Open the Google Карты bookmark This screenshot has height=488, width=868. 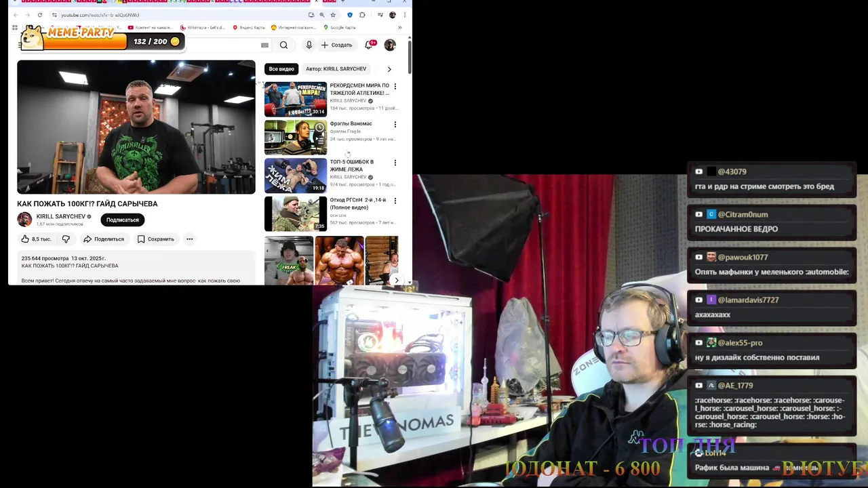(x=340, y=28)
